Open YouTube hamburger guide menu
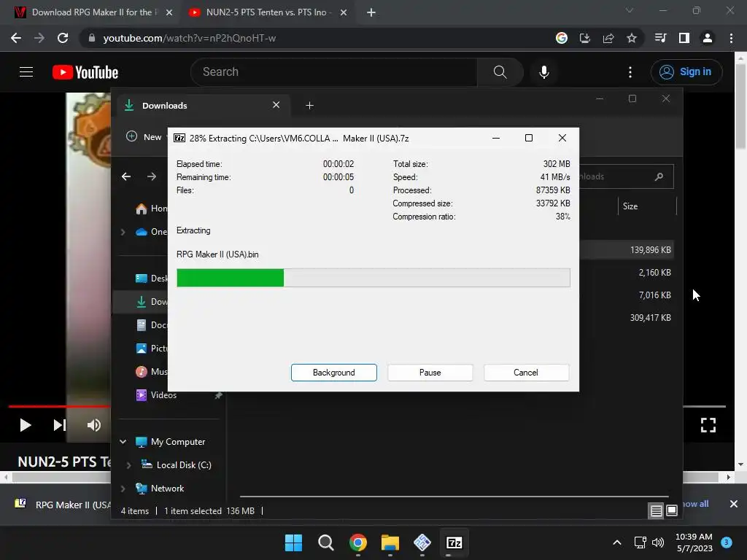The height and width of the screenshot is (560, 747). (26, 72)
